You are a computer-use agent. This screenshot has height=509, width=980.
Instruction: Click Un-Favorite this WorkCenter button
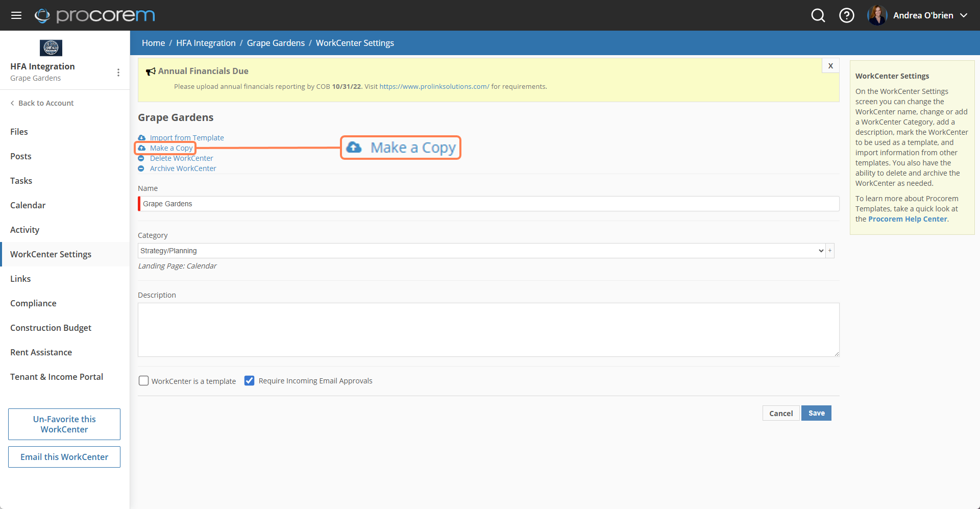click(64, 424)
